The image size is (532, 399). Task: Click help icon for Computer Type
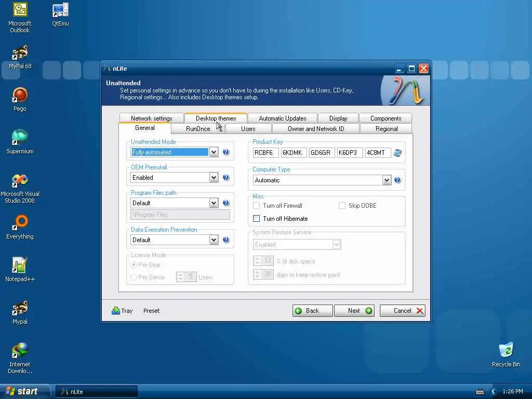pyautogui.click(x=397, y=180)
